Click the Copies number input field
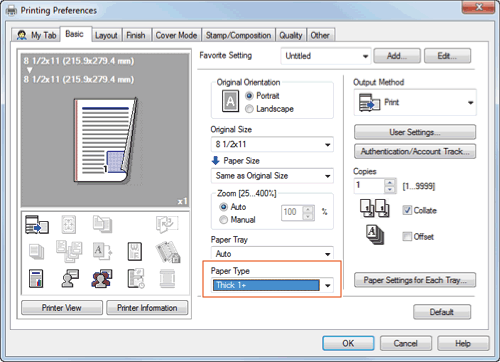 [x=369, y=186]
